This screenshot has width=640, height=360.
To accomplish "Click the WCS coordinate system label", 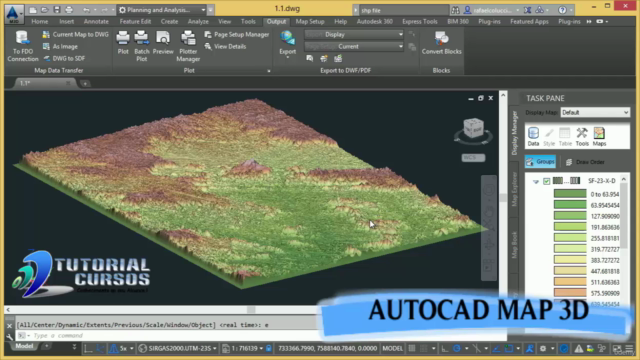I will coord(473,158).
